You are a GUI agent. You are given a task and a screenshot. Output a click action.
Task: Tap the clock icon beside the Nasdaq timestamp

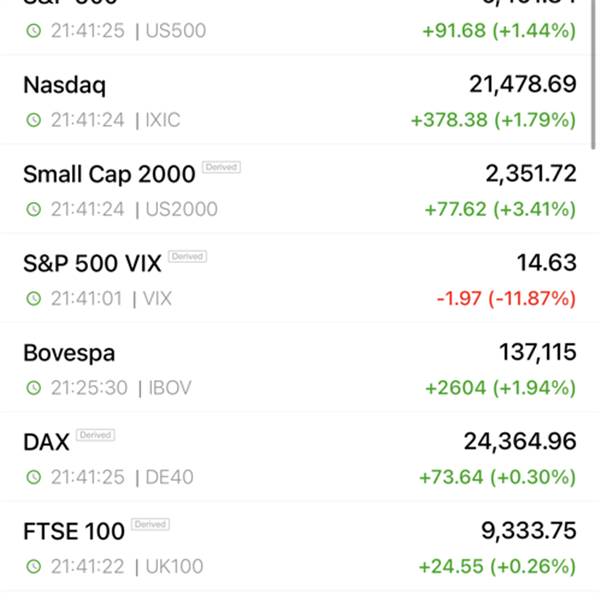click(34, 120)
